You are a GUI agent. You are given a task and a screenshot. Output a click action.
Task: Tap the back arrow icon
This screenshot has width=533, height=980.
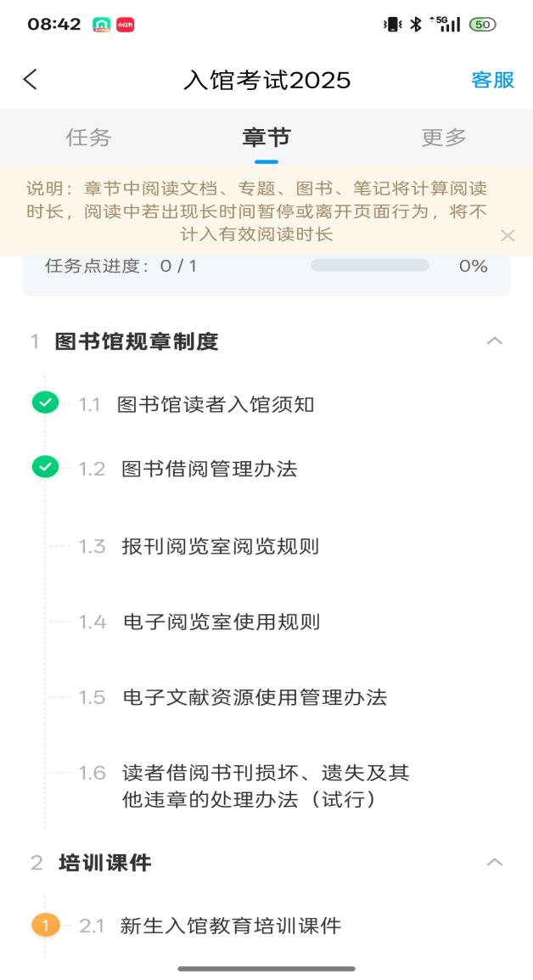31,80
